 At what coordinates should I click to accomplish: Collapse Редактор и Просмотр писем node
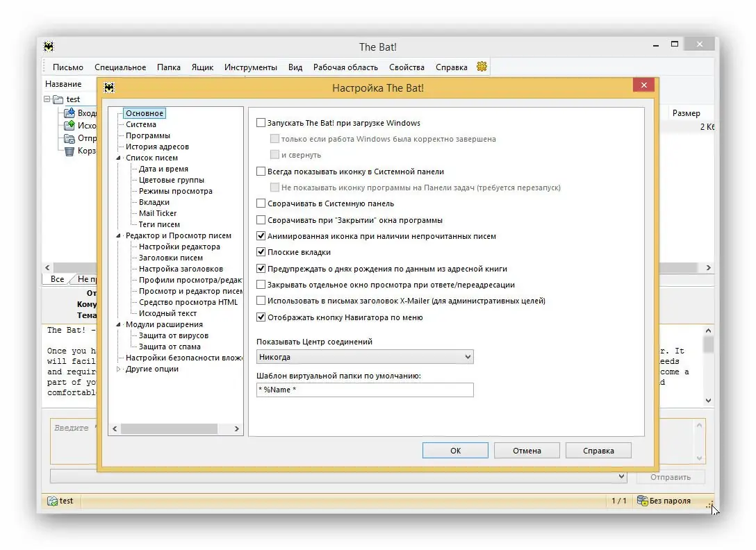pos(119,235)
